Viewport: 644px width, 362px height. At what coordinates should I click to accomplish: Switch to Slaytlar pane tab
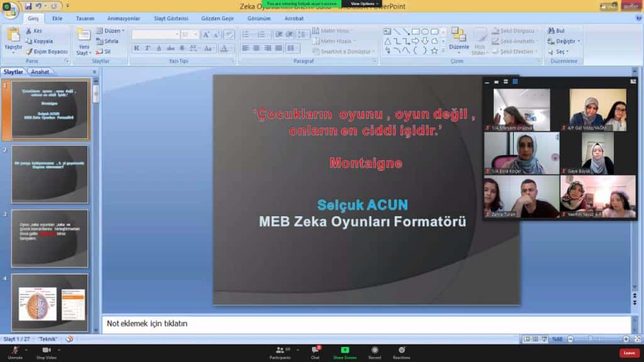click(x=13, y=72)
